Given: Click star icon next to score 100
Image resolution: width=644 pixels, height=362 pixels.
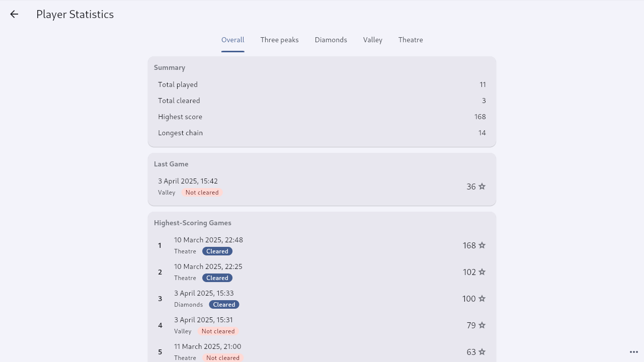Looking at the screenshot, I should point(482,299).
